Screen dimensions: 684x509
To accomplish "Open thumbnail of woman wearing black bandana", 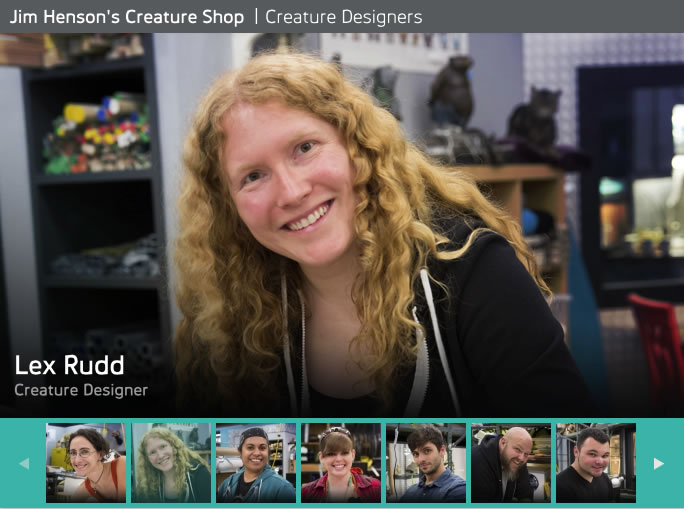I will pos(256,463).
